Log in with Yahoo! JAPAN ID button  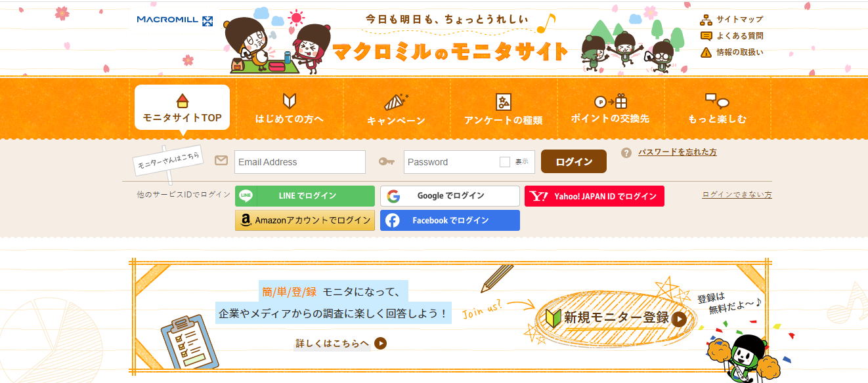point(594,196)
